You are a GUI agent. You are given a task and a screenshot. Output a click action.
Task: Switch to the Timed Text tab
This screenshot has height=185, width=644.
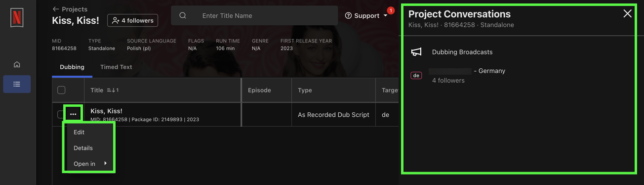[x=116, y=67]
